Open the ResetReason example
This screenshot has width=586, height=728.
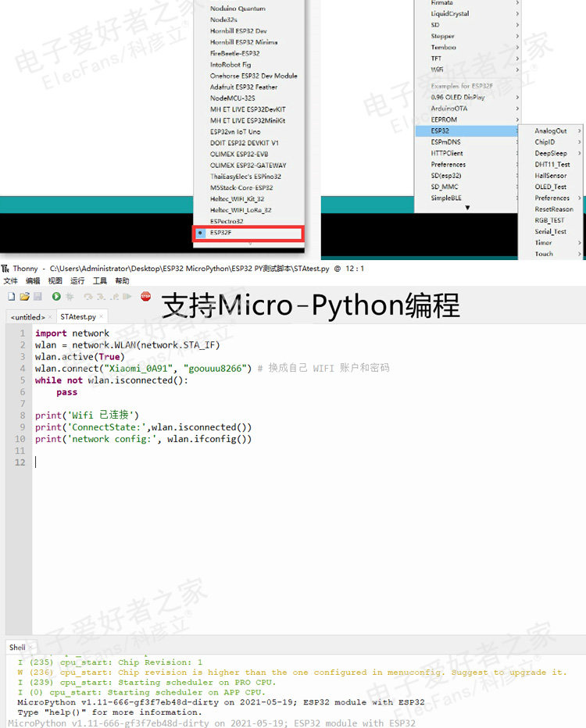click(x=551, y=209)
